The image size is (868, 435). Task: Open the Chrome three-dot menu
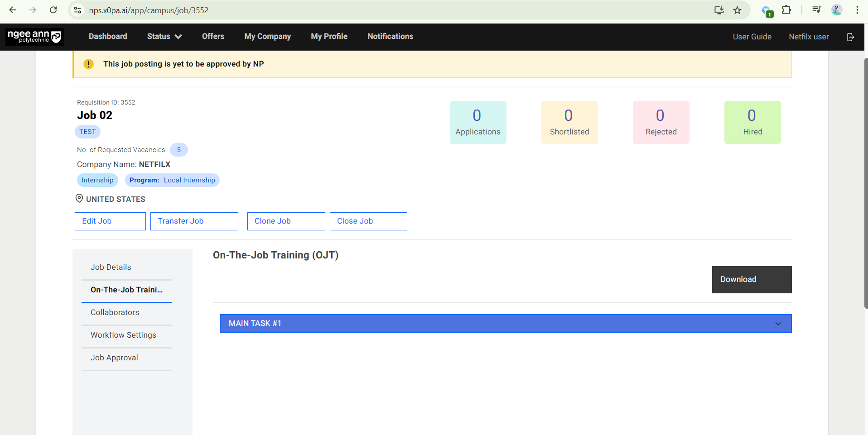coord(857,10)
